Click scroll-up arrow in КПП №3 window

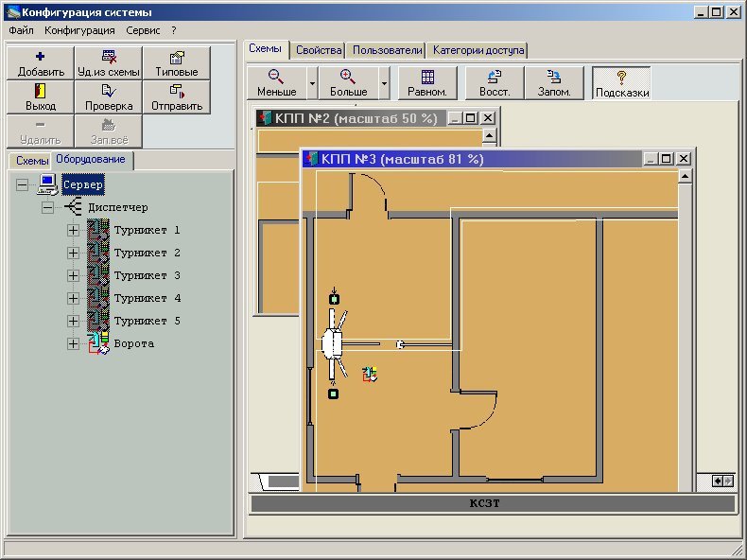[685, 176]
